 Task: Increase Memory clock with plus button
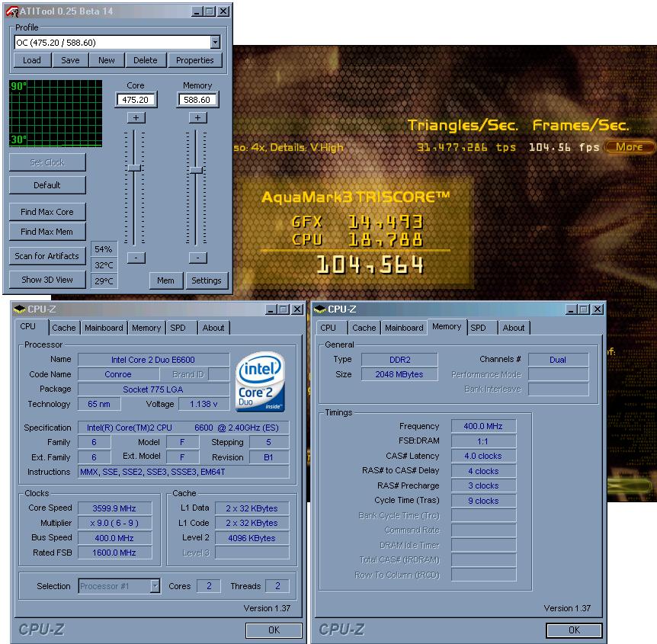[x=197, y=117]
